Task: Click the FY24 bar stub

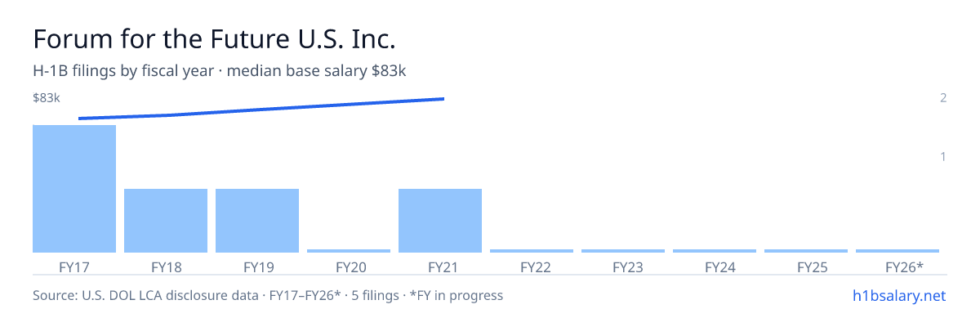Action: coord(715,251)
